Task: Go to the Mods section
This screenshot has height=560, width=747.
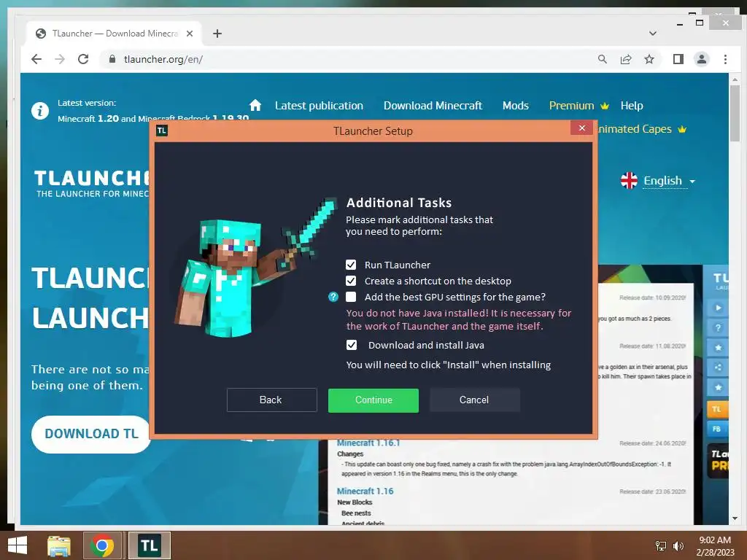Action: [x=516, y=106]
